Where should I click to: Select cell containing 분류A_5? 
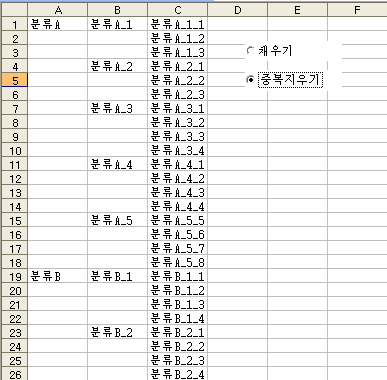point(118,220)
